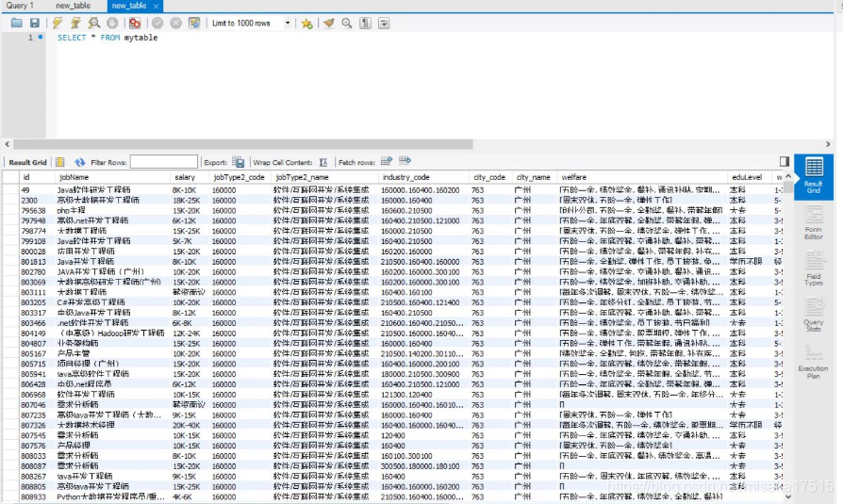Run Explain on the statement using magnifier-lightning icon
This screenshot has width=843, height=504.
(94, 23)
